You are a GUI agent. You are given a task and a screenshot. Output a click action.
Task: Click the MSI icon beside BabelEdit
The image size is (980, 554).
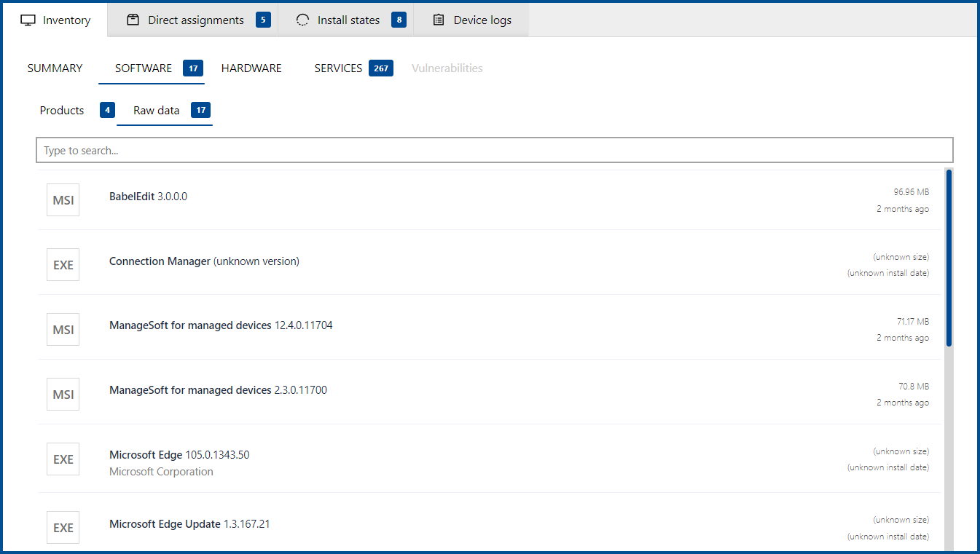point(63,200)
